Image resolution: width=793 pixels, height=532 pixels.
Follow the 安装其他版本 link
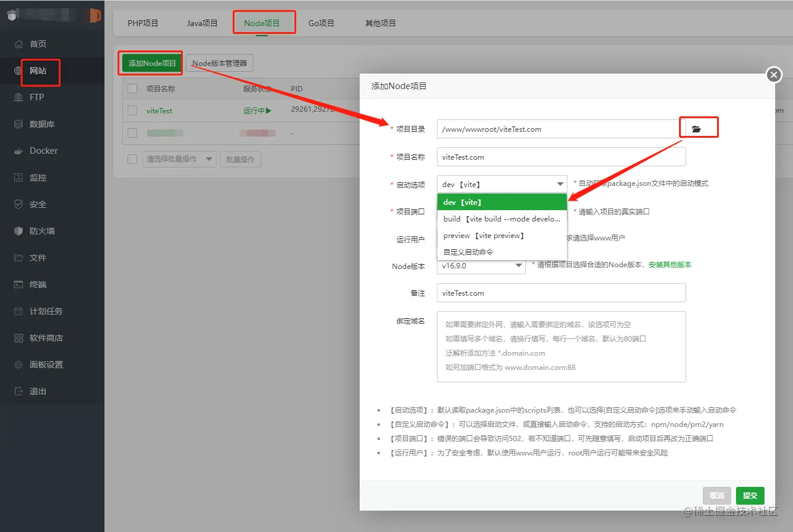click(670, 265)
